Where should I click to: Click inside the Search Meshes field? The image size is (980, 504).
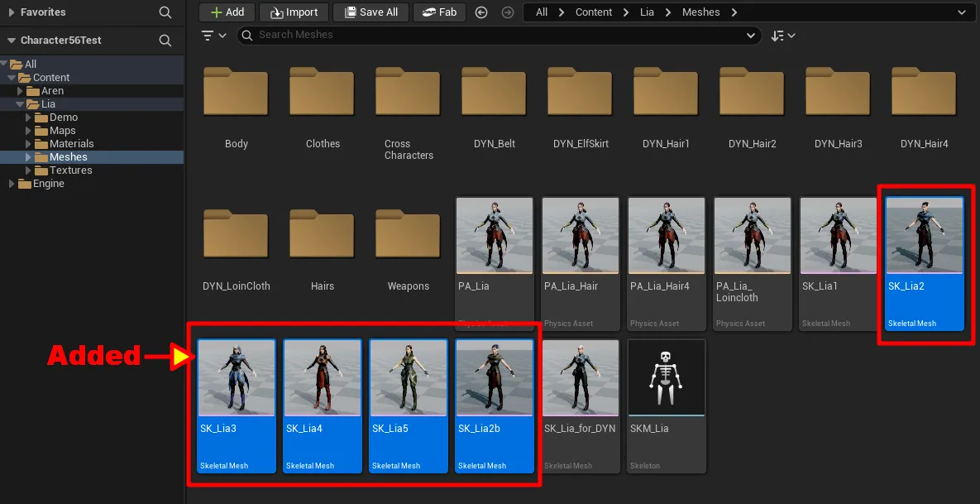(x=499, y=35)
